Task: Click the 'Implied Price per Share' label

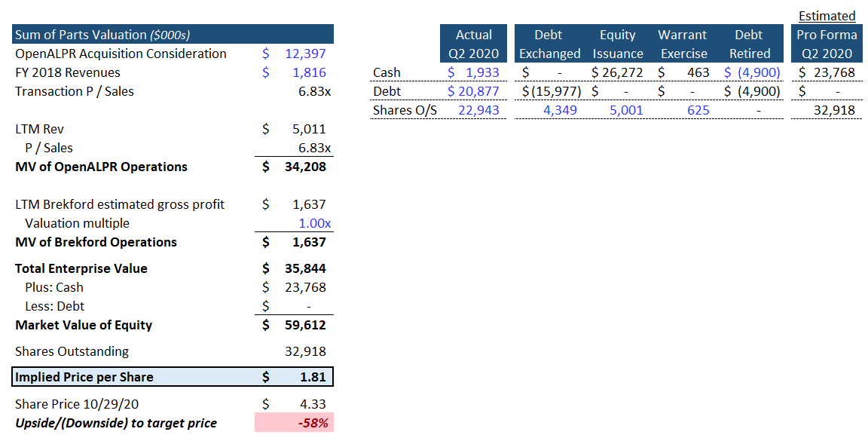Action: 84,377
